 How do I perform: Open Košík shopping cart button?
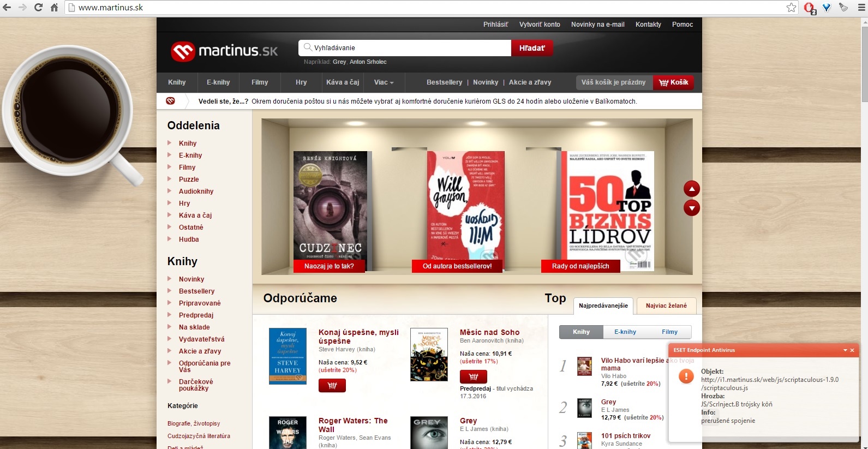coord(673,82)
